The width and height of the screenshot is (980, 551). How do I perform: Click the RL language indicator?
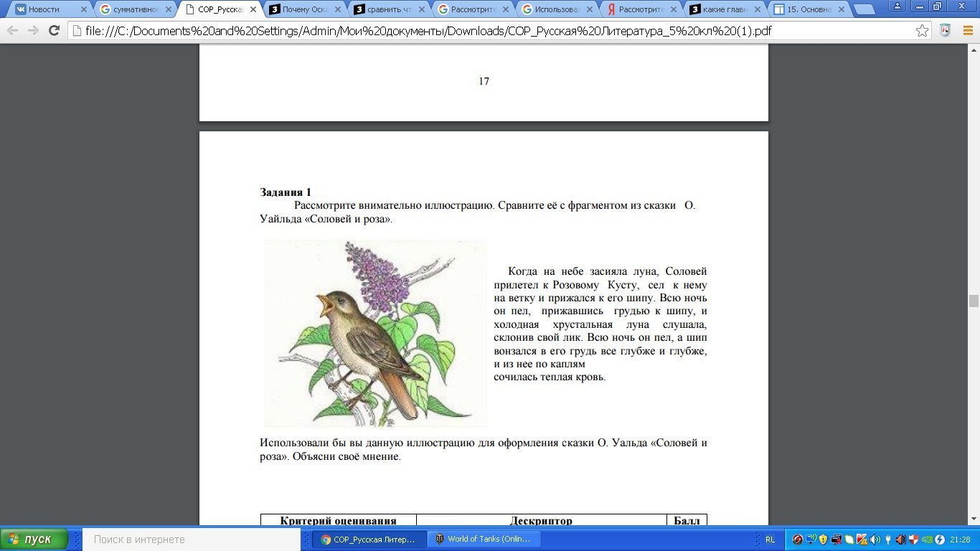(x=770, y=540)
